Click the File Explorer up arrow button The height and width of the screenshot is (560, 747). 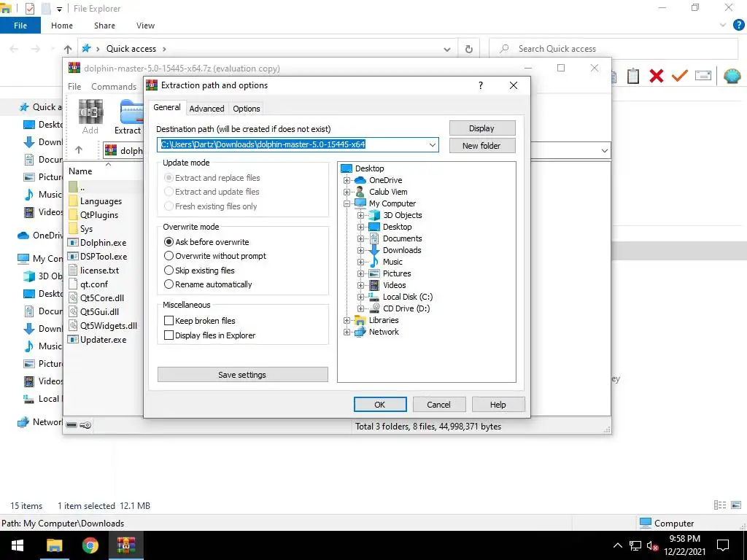tap(68, 49)
